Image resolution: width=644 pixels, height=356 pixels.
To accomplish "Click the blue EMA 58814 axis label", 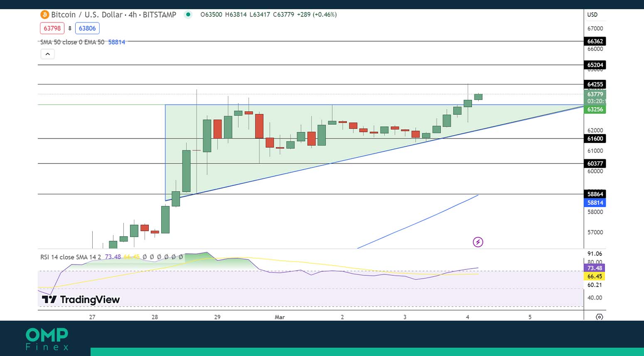I will point(595,203).
